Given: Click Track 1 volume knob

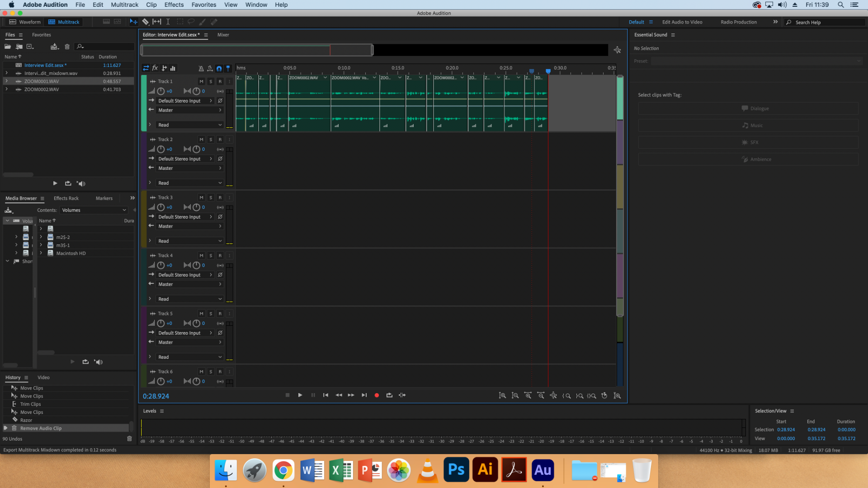Looking at the screenshot, I should (x=161, y=91).
